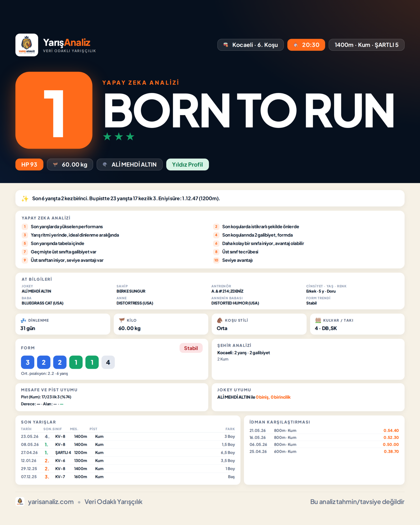Click DISTORTED HUMOR (USA) damsire text

point(235,303)
